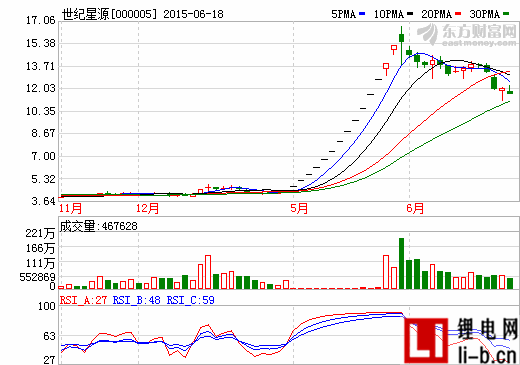Click the 111万 volume axis label
Screen dimensions: 520x365
click(40, 263)
